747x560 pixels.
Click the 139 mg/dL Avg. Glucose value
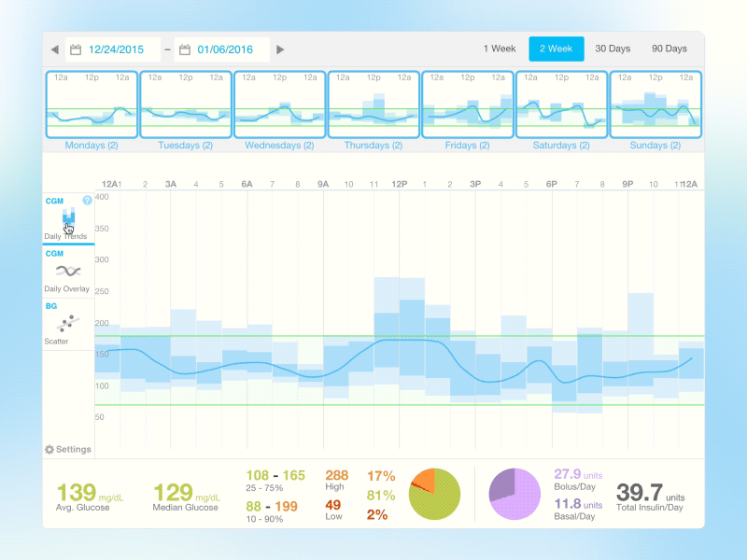(x=90, y=493)
